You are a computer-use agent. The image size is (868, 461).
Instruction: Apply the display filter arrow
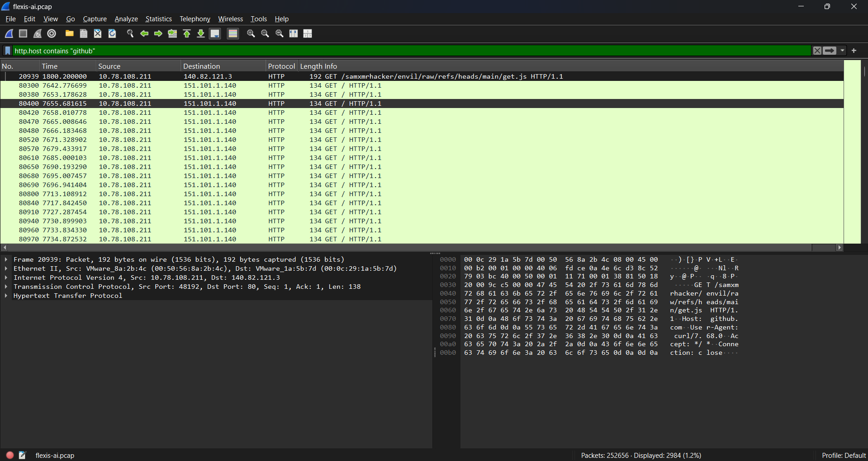(830, 51)
